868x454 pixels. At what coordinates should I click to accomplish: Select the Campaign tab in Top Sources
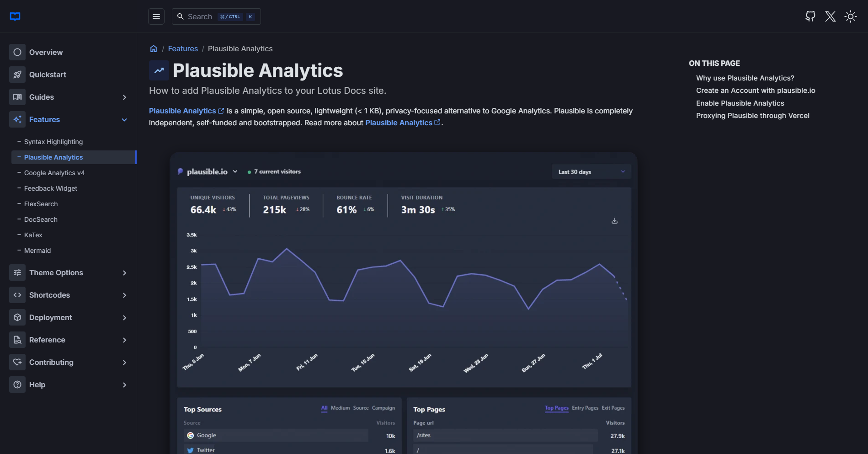(x=383, y=408)
